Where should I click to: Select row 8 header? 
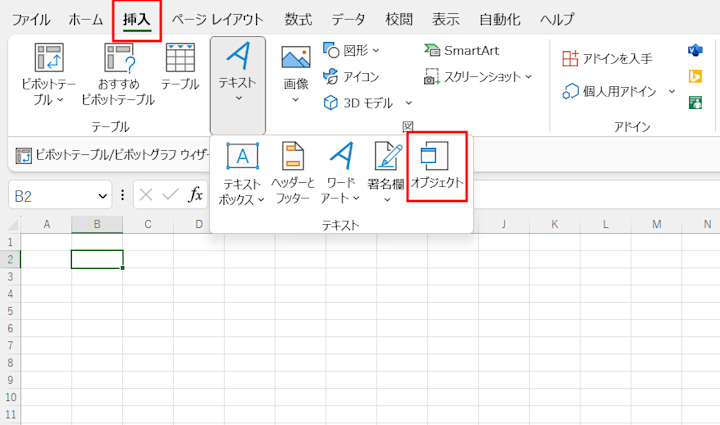(10, 363)
